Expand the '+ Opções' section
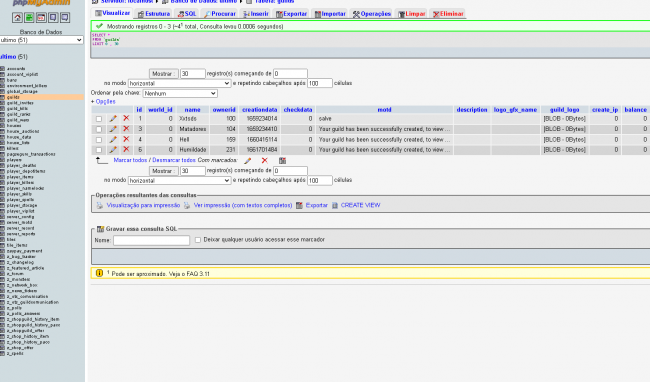Viewport: 650px width, 382px height. pyautogui.click(x=103, y=102)
